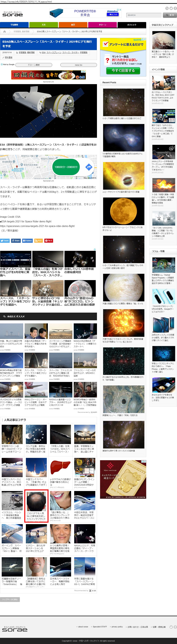Click the 宇宙開発, 最新情報 breadcrumb link
The height and width of the screenshot is (644, 177).
click(x=21, y=31)
